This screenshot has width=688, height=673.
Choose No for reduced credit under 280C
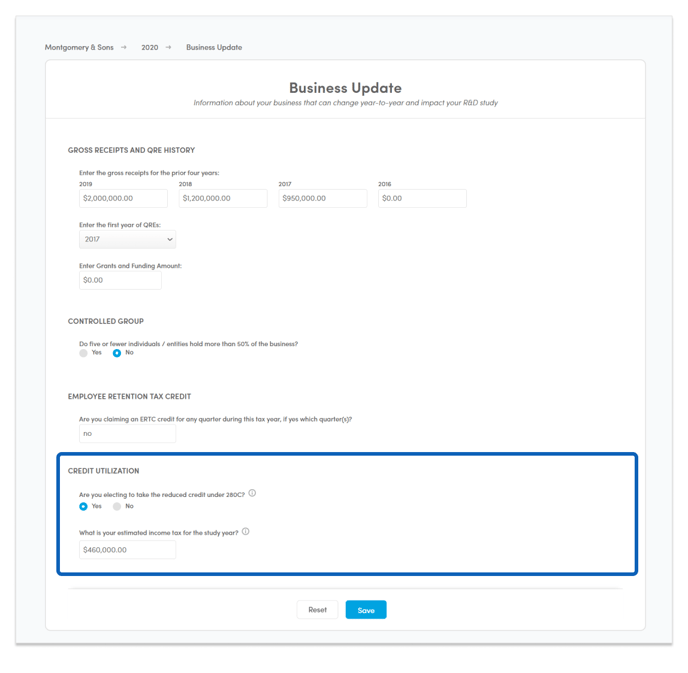pyautogui.click(x=117, y=506)
